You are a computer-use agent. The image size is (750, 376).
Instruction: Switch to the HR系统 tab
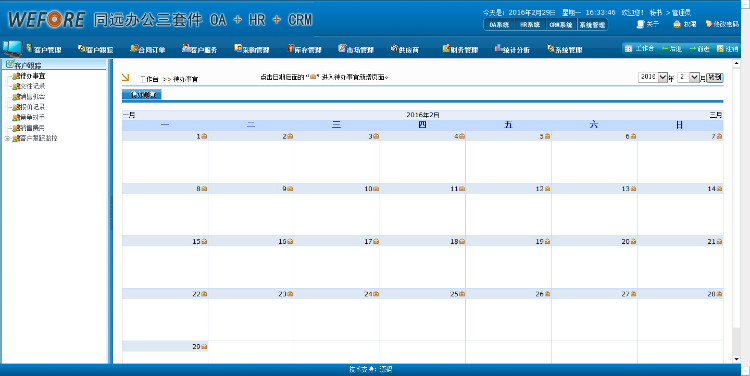tap(530, 25)
